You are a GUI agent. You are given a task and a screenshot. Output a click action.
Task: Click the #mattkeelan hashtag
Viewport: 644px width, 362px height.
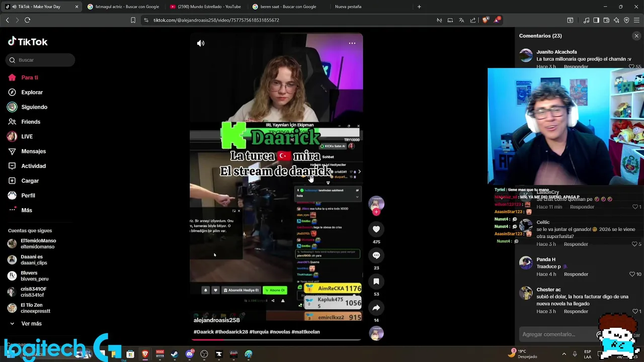305,332
